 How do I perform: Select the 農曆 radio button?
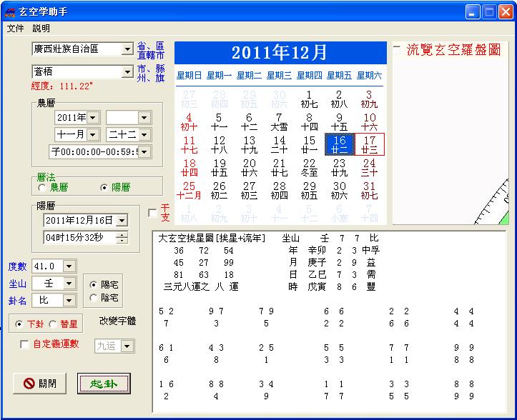pyautogui.click(x=44, y=188)
